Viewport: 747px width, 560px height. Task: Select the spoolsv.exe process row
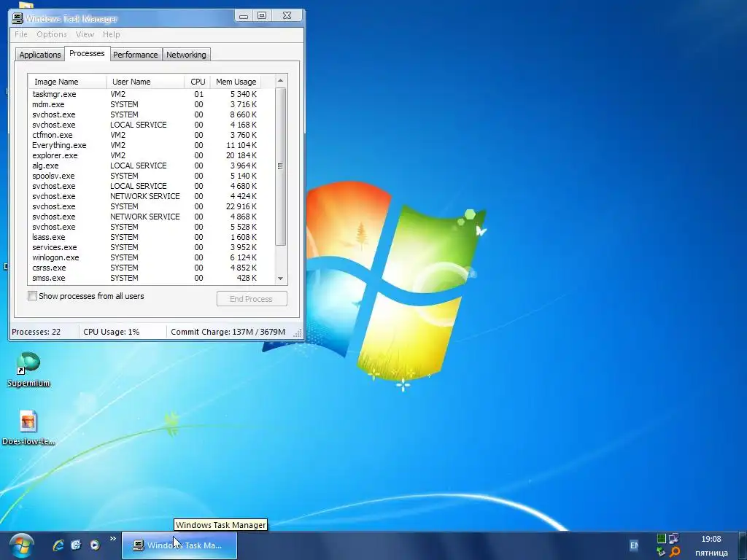144,176
